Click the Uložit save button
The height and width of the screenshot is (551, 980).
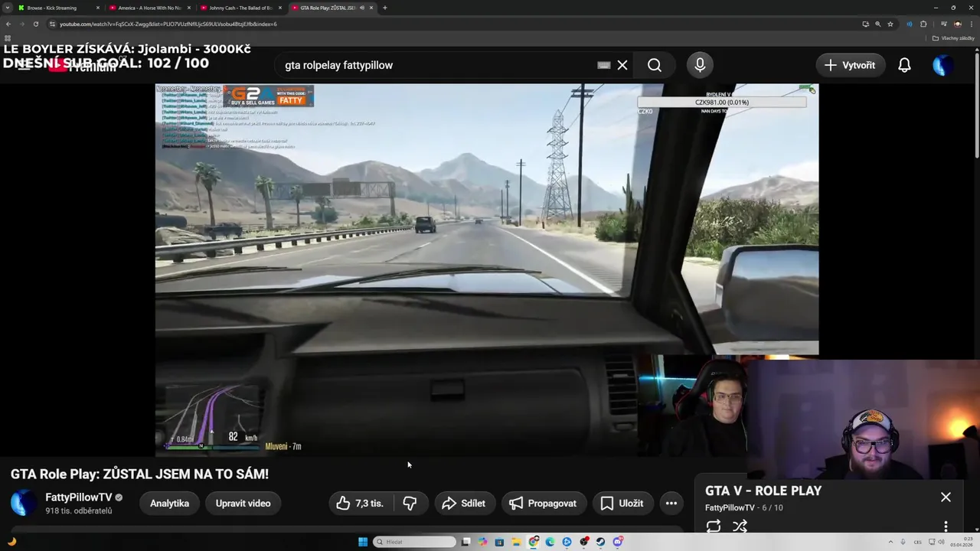(x=622, y=503)
